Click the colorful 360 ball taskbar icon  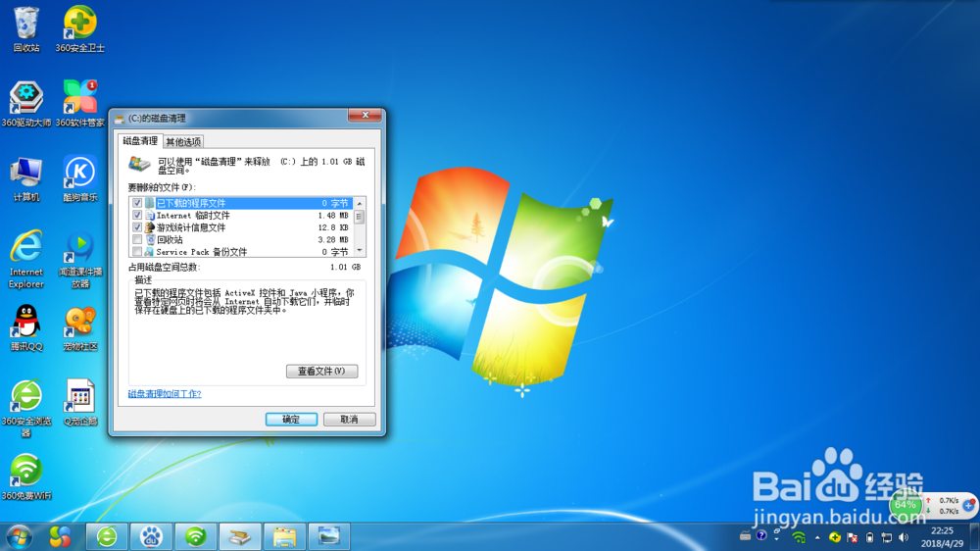click(60, 536)
